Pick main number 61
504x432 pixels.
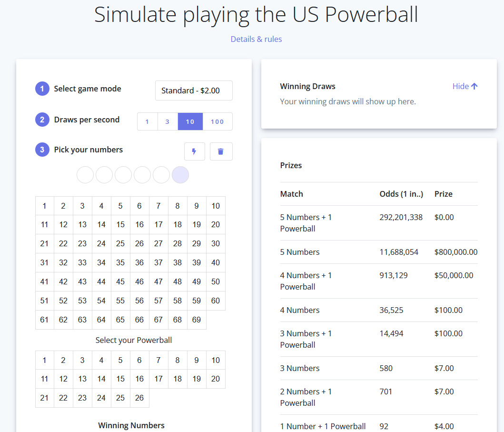(x=44, y=320)
